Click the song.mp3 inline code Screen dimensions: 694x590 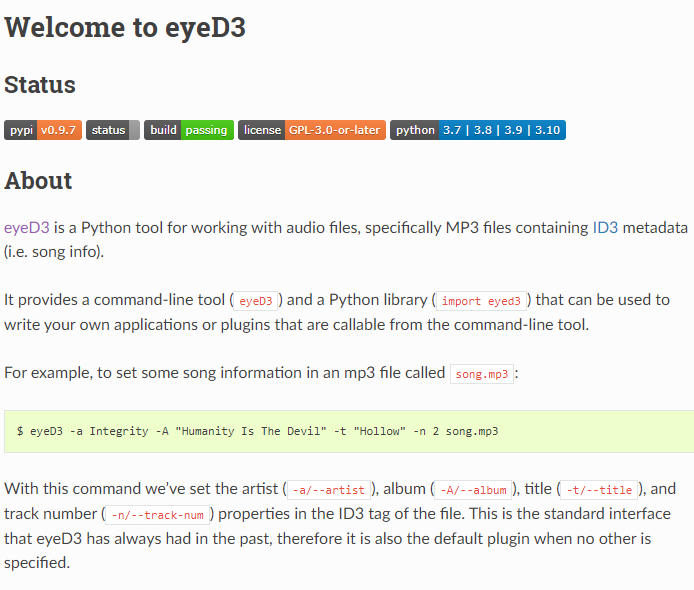(x=482, y=374)
